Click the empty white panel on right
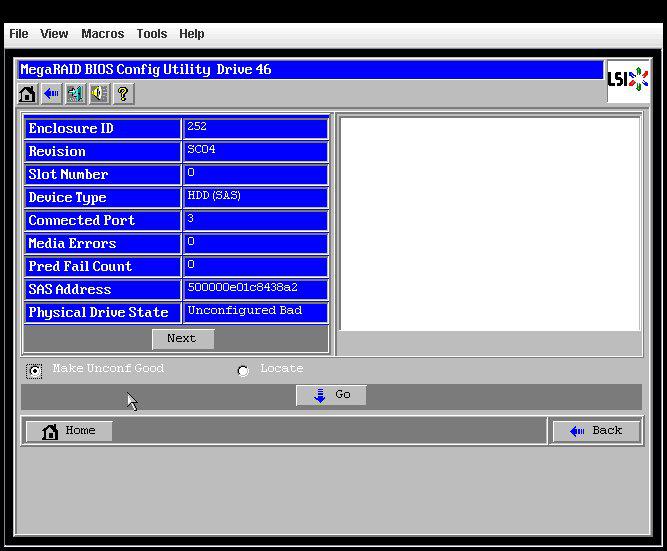667x551 pixels. pyautogui.click(x=489, y=224)
